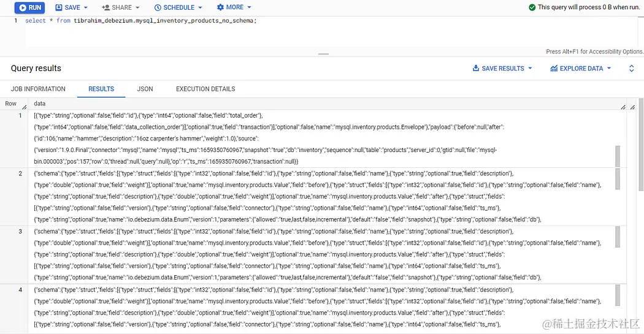Click 'Press Alt+F1 for Accessibility Options' text

(594, 51)
